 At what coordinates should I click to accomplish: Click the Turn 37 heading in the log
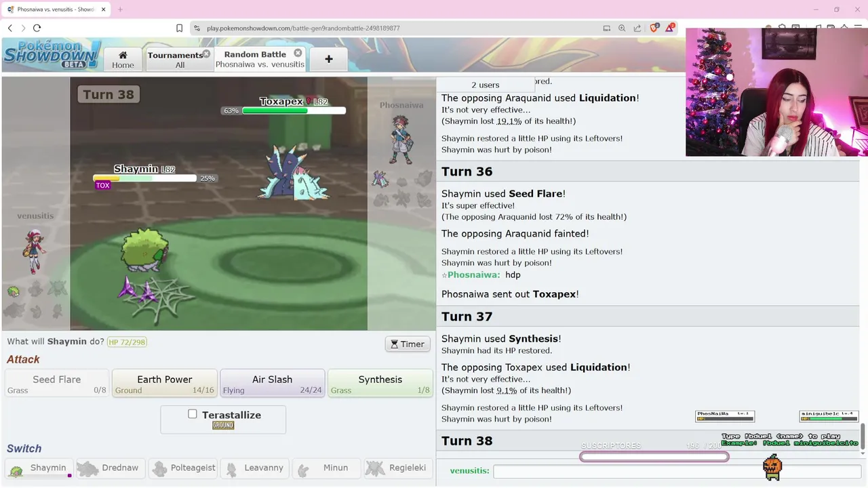(467, 317)
